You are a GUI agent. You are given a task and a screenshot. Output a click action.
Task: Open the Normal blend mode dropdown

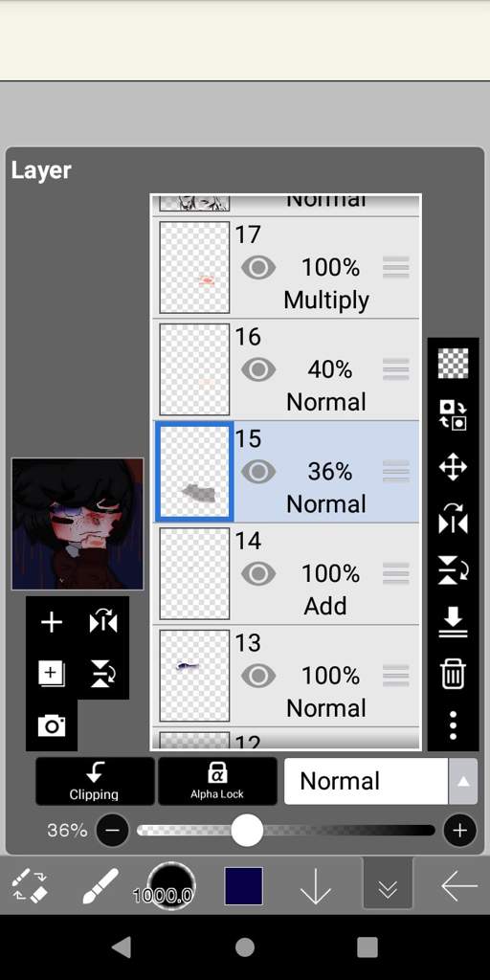pyautogui.click(x=367, y=781)
